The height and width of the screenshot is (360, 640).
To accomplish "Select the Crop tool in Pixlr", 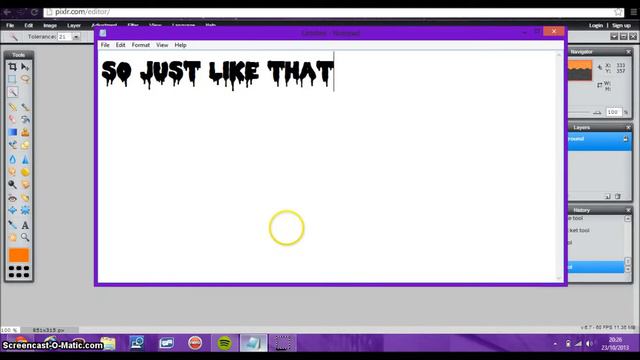I will [13, 67].
